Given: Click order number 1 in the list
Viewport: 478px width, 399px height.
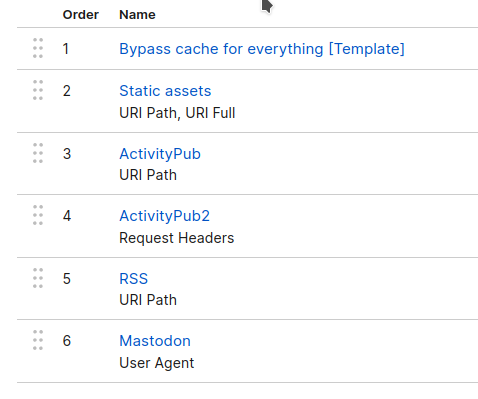Looking at the screenshot, I should [66, 49].
